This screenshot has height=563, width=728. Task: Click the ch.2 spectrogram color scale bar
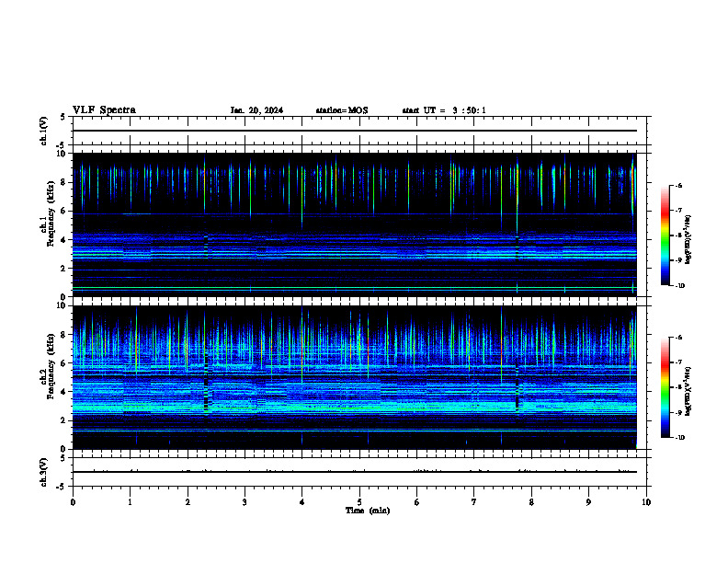(665, 387)
